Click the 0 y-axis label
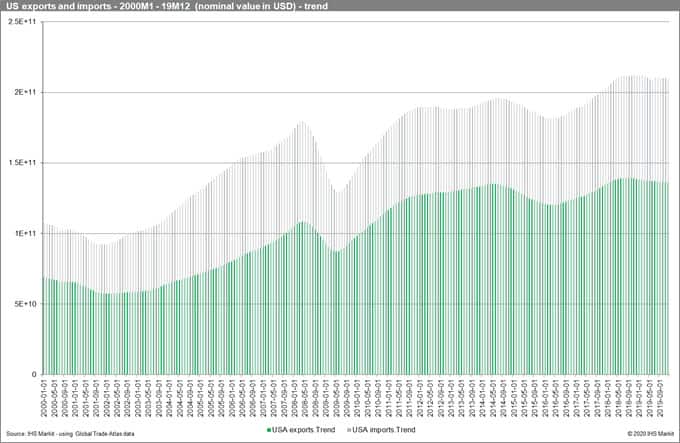The width and height of the screenshot is (680, 443). [x=33, y=375]
